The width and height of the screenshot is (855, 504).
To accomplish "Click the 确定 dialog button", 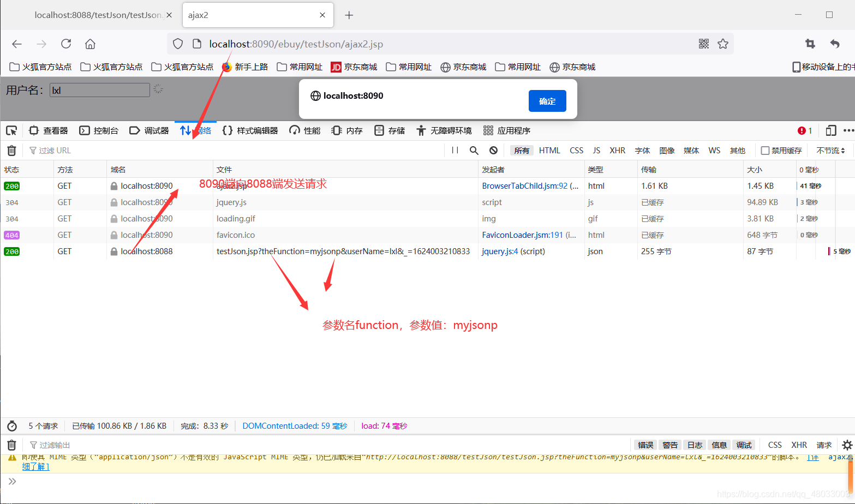I will tap(547, 101).
